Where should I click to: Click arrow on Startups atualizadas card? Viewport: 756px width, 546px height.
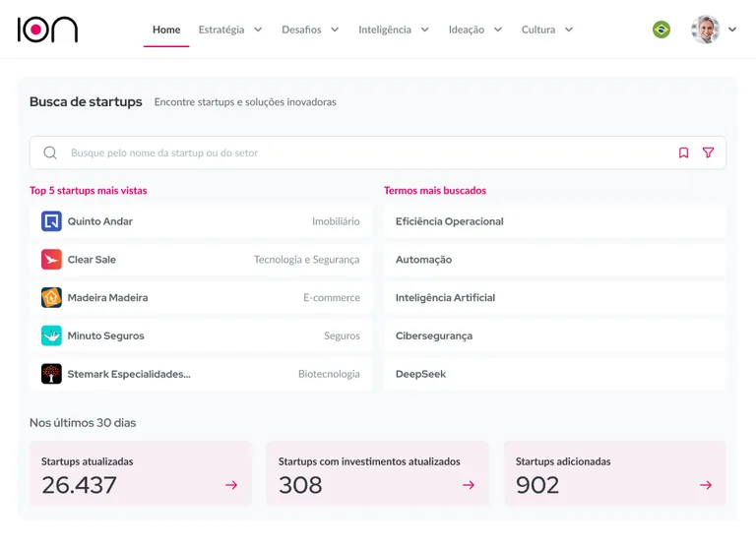pyautogui.click(x=231, y=485)
